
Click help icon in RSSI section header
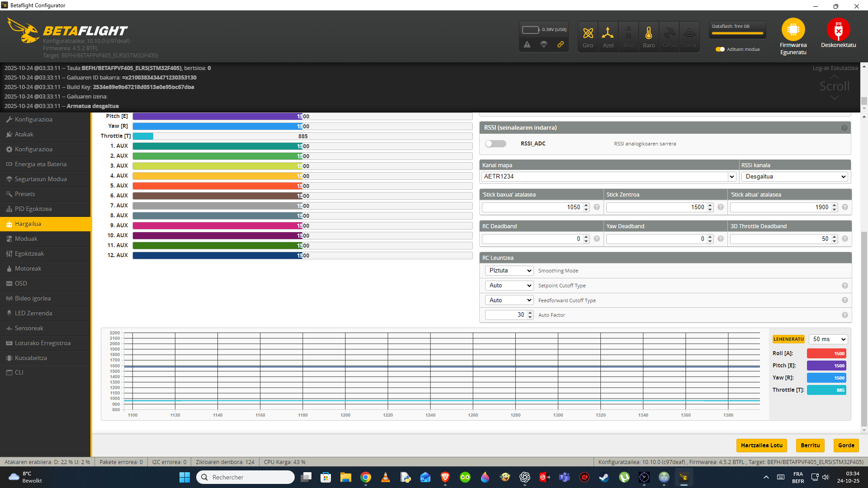pyautogui.click(x=844, y=128)
